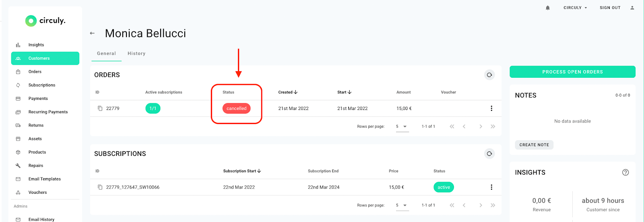Click the CREATE NOTE button
This screenshot has height=222, width=644.
coord(534,145)
